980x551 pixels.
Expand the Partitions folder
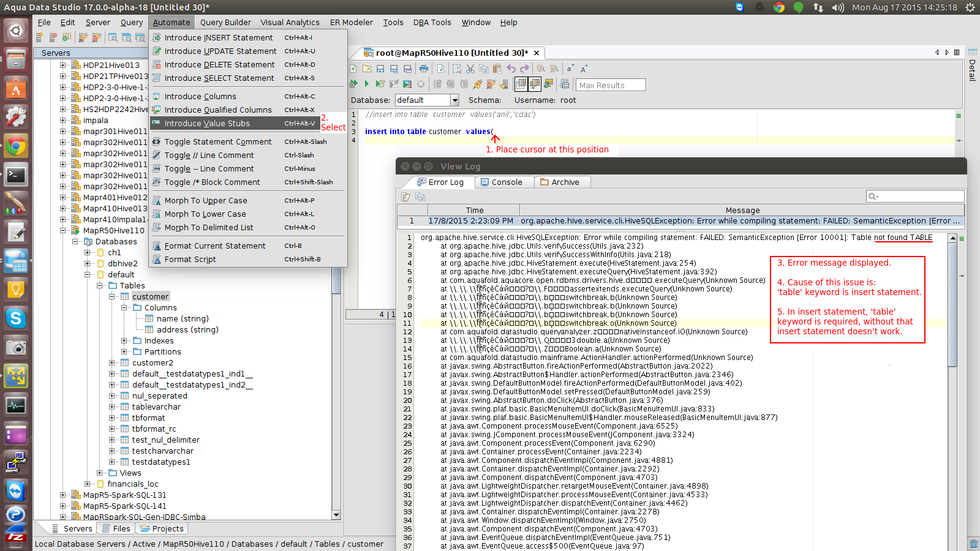tap(124, 352)
